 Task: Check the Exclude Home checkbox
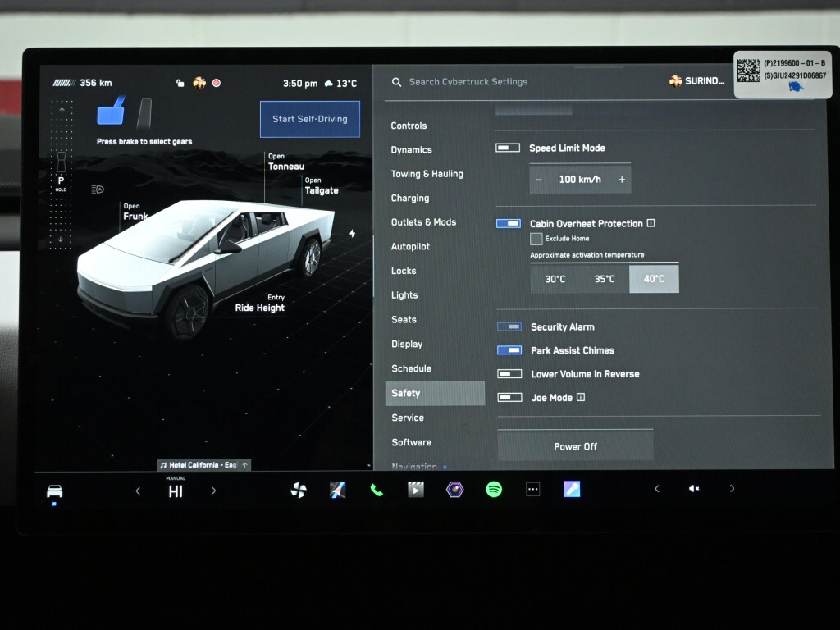coord(536,239)
